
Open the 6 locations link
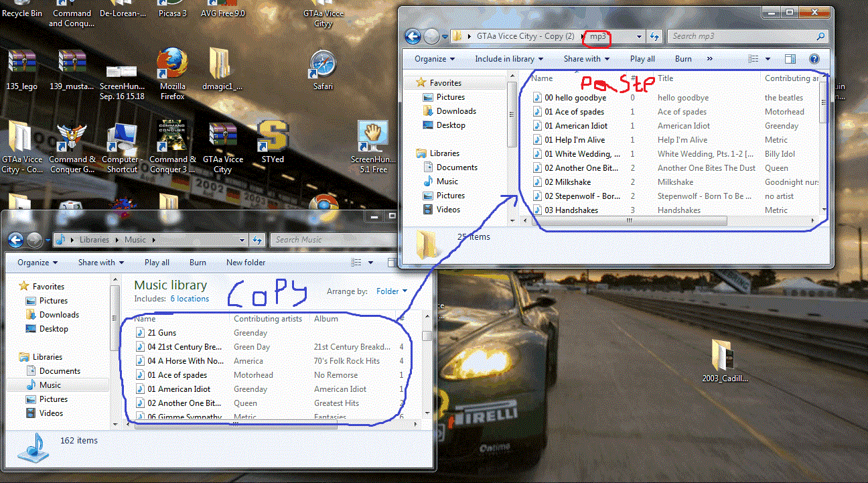(190, 299)
